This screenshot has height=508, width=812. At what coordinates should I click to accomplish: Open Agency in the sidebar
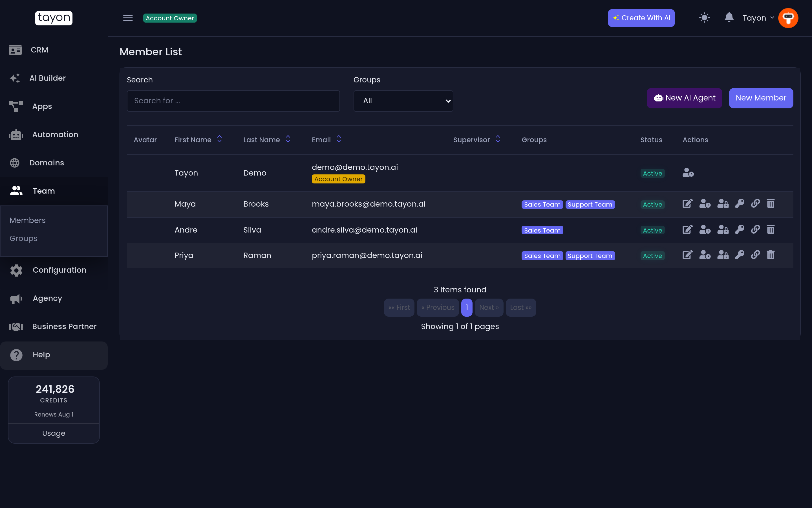point(54,298)
